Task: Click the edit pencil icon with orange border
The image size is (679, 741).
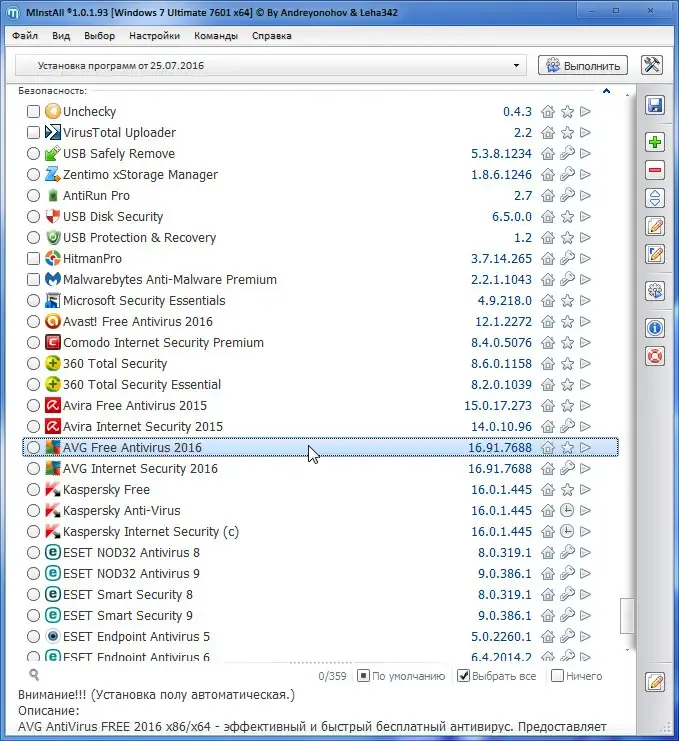Action: (655, 226)
